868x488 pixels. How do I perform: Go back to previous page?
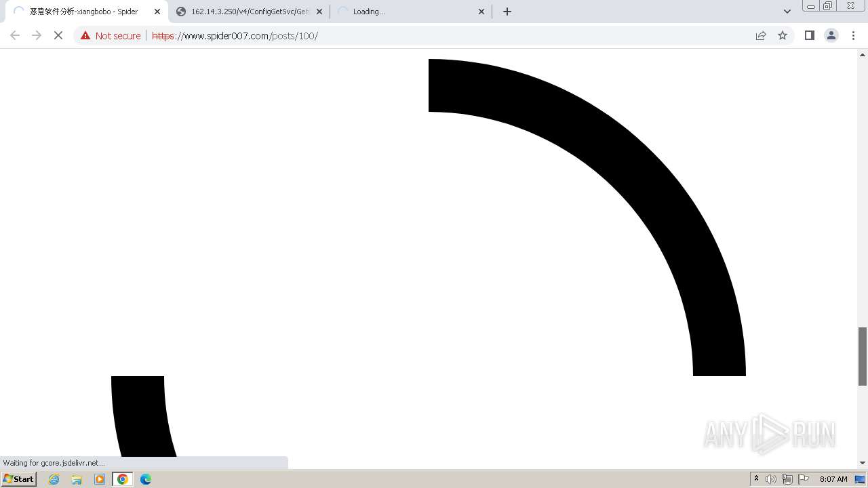coord(15,35)
